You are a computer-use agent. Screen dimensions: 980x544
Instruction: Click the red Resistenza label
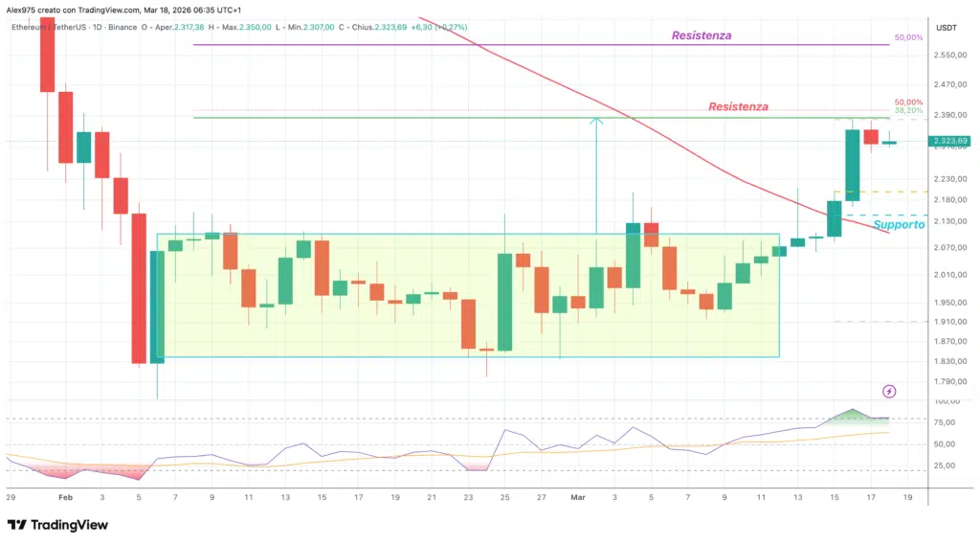738,106
